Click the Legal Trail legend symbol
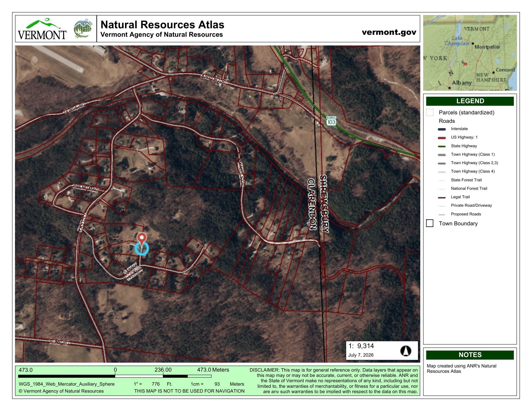Screen dimensions: 532x411 point(442,198)
